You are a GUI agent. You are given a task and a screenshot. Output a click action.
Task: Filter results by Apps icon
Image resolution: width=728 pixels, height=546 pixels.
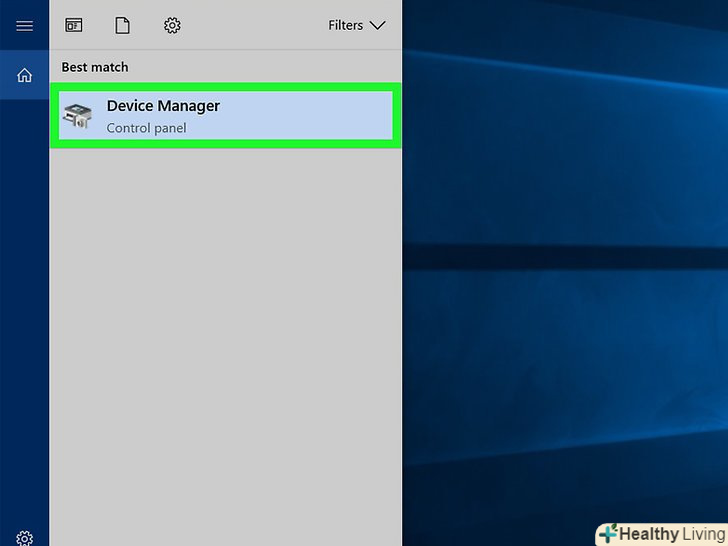(x=74, y=26)
